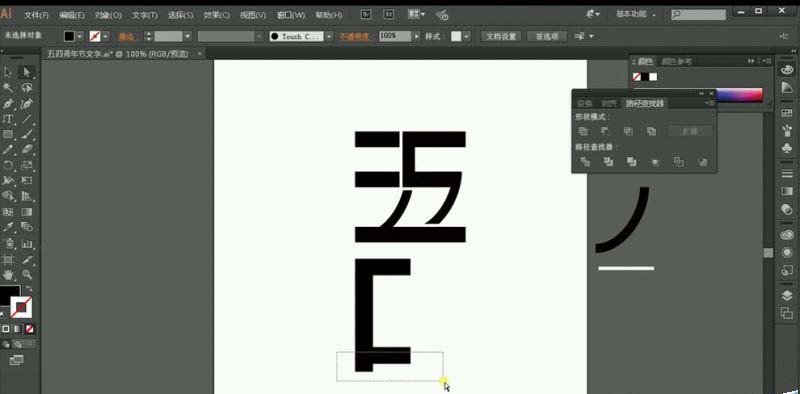Click Merge in Pathfinder row
The height and width of the screenshot is (394, 800).
tap(632, 162)
